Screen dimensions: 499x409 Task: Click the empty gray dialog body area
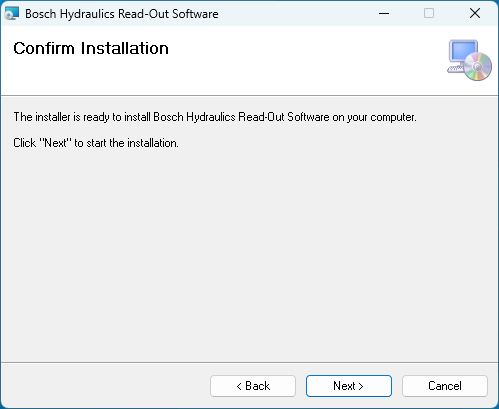tap(249, 253)
